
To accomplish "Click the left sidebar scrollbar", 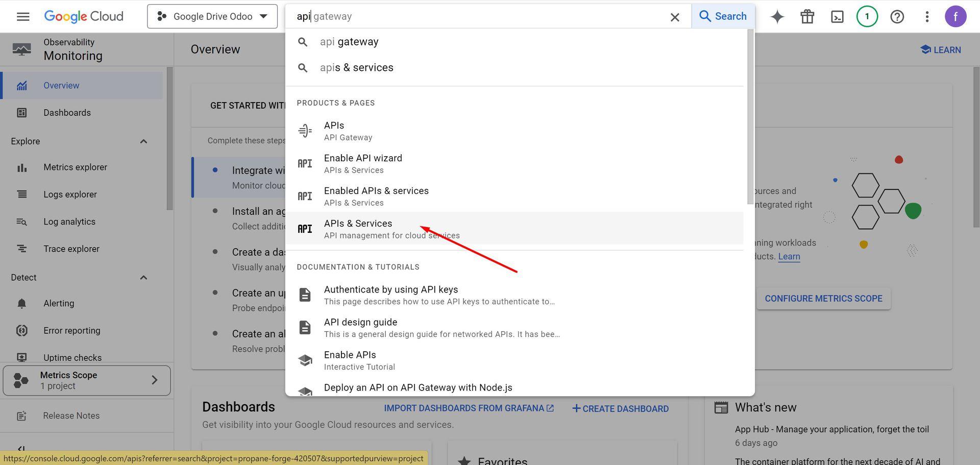I will pyautogui.click(x=170, y=138).
